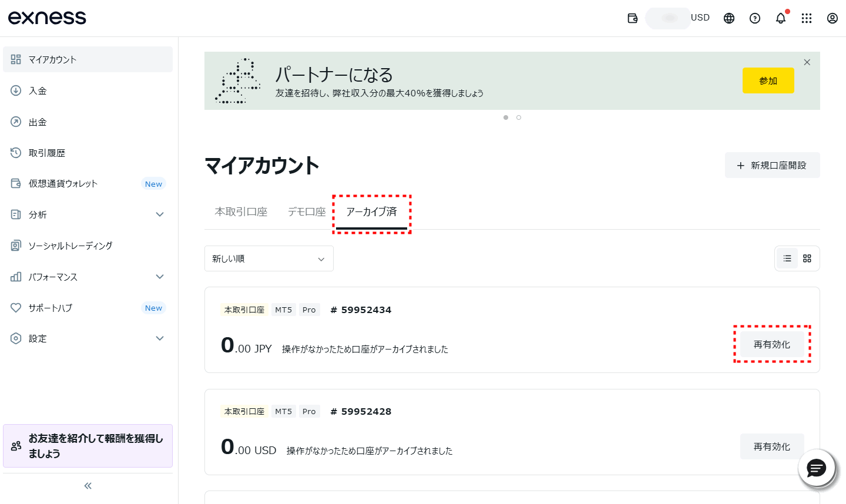Show second banner slide dot
846x504 pixels.
click(x=519, y=117)
